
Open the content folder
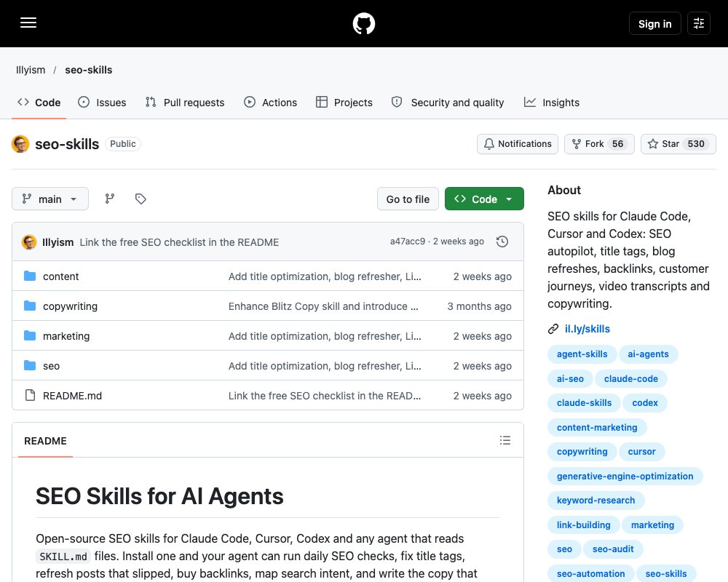pos(61,276)
